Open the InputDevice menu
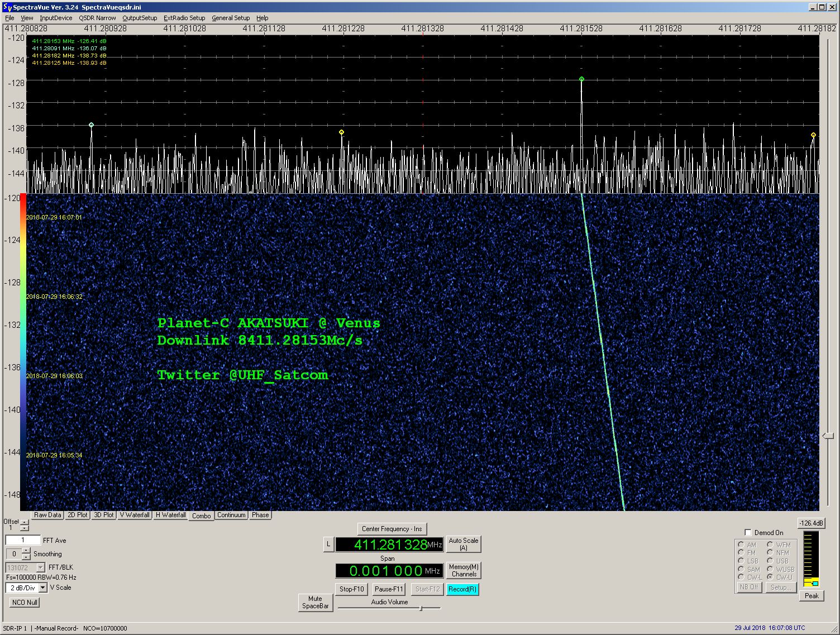 point(56,18)
